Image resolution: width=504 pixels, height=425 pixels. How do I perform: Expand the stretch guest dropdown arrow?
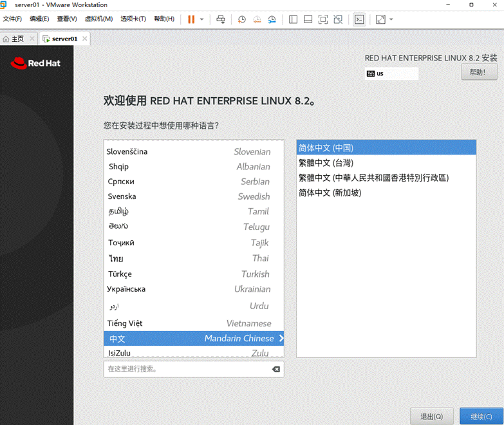[x=391, y=19]
